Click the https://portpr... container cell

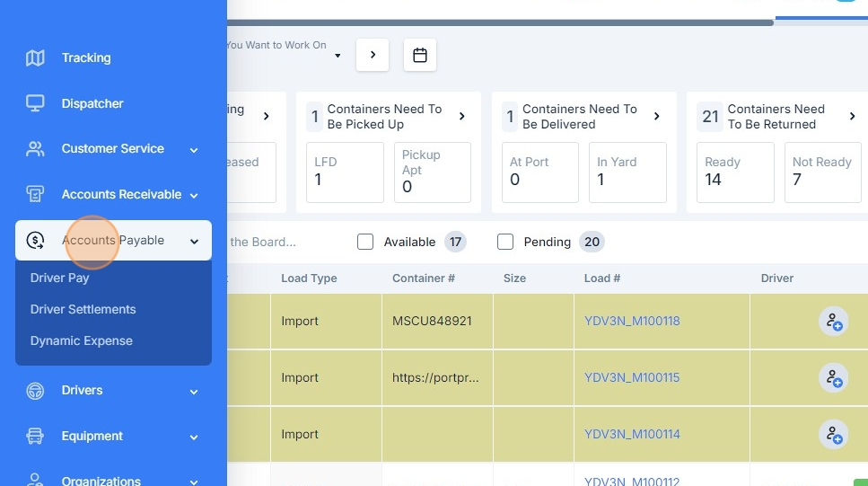point(435,377)
